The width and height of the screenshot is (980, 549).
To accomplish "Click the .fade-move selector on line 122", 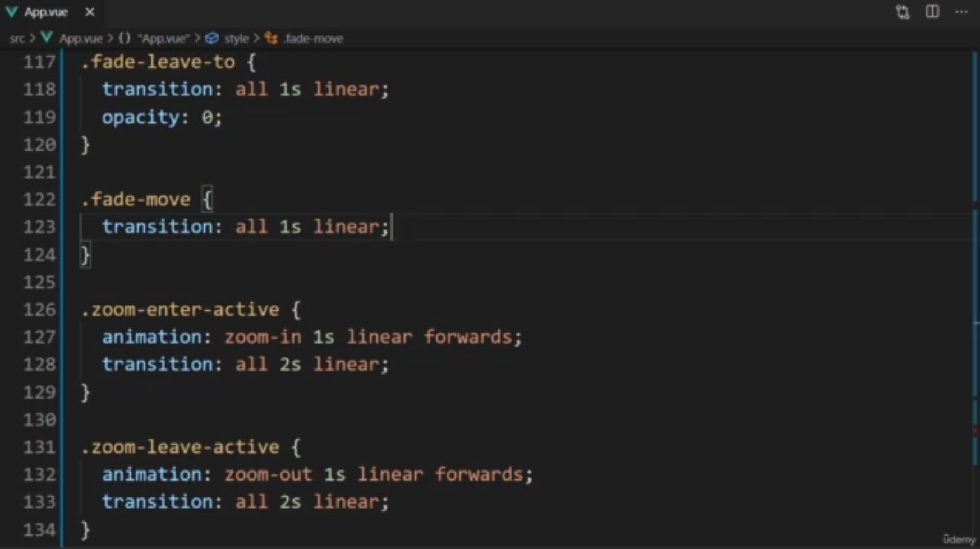I will coord(136,200).
